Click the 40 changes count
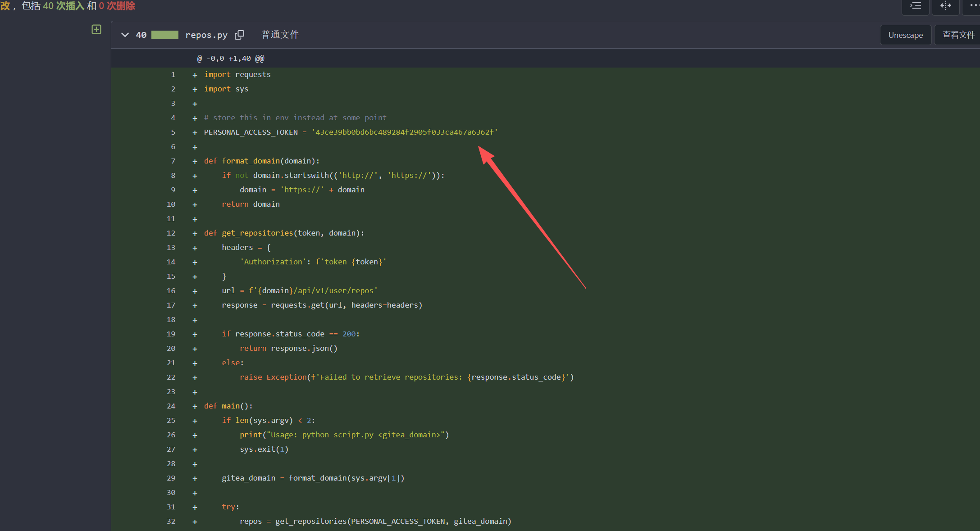 pos(141,35)
